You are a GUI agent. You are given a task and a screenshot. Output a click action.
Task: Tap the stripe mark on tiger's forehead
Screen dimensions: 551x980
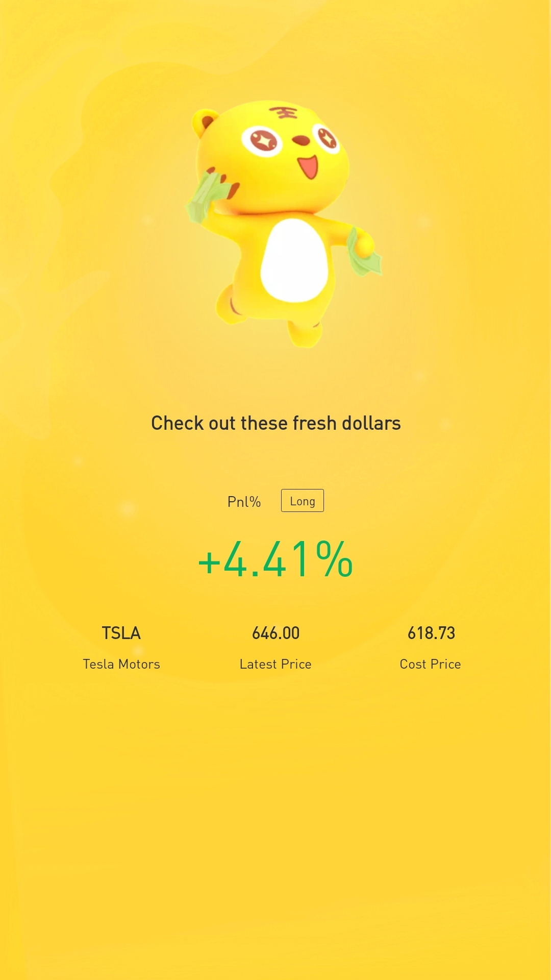[x=284, y=112]
